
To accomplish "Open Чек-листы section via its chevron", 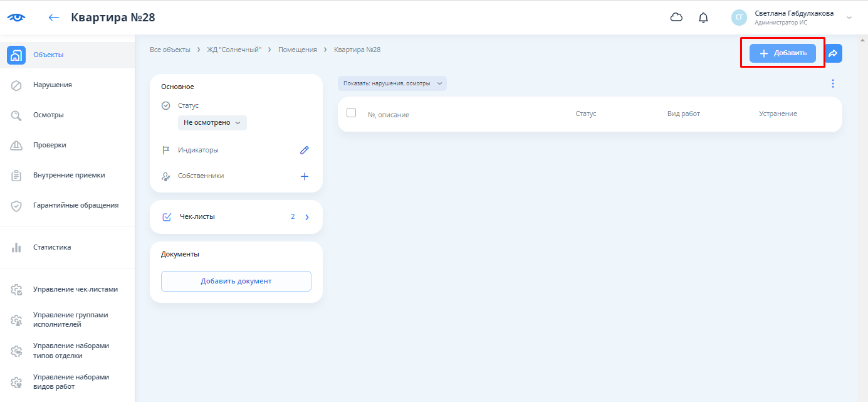I will pyautogui.click(x=307, y=217).
